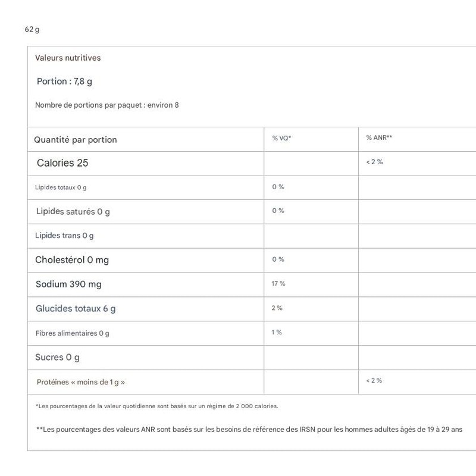The image size is (476, 476).
Task: Click the "Quantité par portion" column header
Action: click(x=76, y=140)
